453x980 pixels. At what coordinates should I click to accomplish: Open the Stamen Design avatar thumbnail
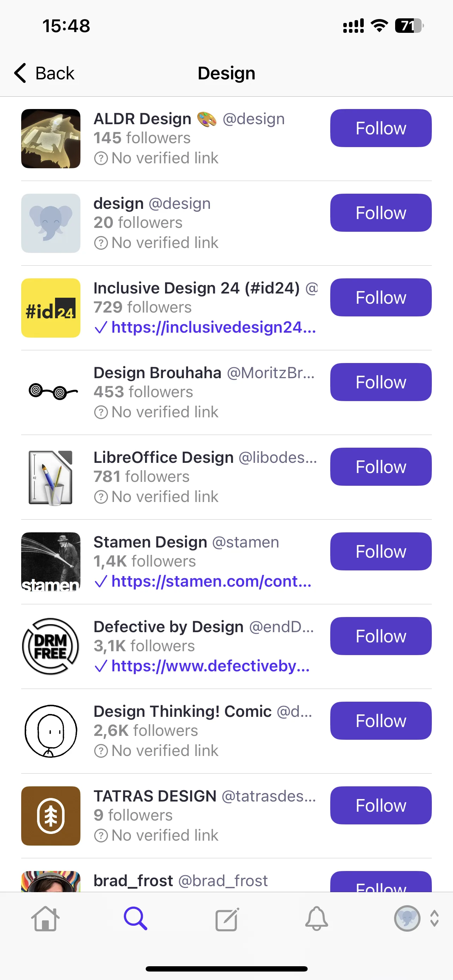50,562
